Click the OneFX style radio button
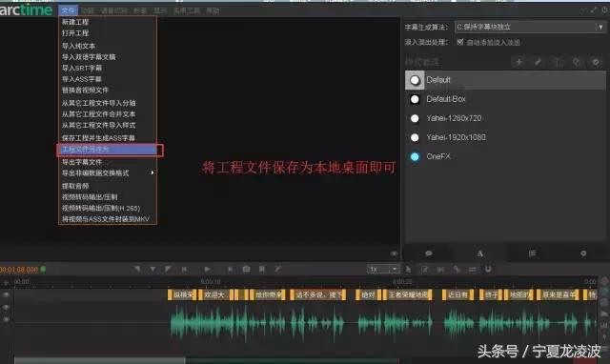This screenshot has width=610, height=364. click(415, 156)
